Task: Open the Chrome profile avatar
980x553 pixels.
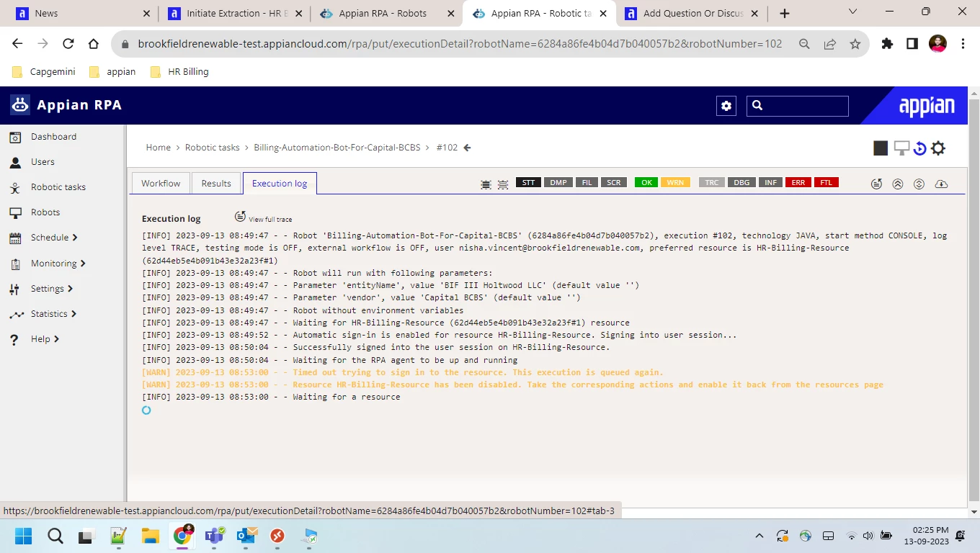Action: 937,44
